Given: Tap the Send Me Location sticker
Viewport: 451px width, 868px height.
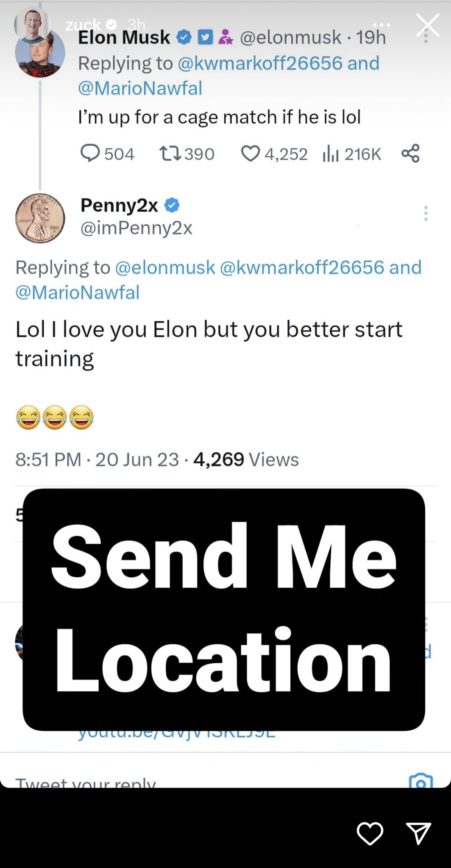Looking at the screenshot, I should click(x=224, y=609).
